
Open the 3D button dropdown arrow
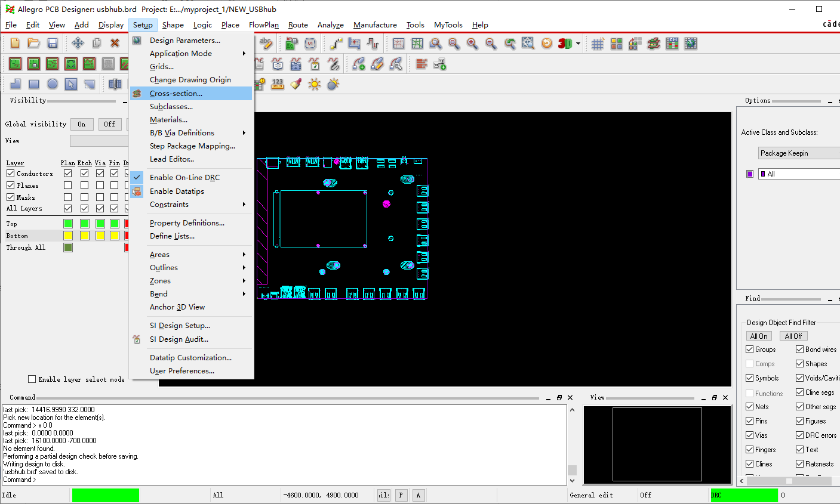[x=578, y=44]
